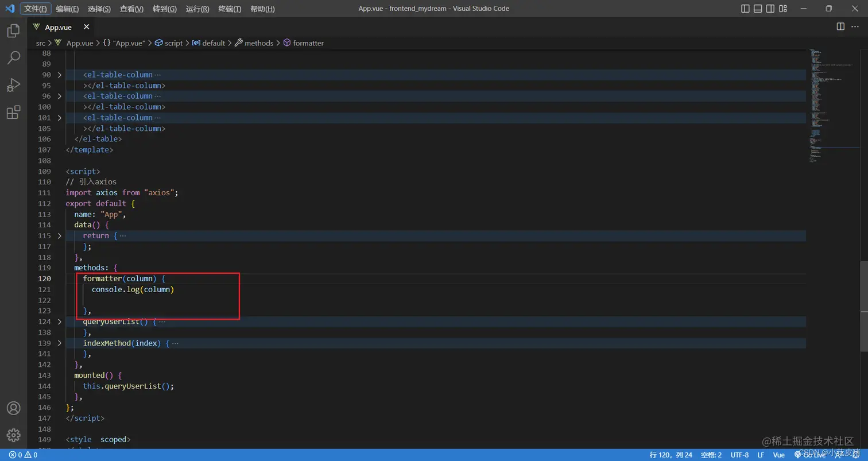Change indentation via 空格: 2
Screen dimensions: 868x461
coord(711,455)
